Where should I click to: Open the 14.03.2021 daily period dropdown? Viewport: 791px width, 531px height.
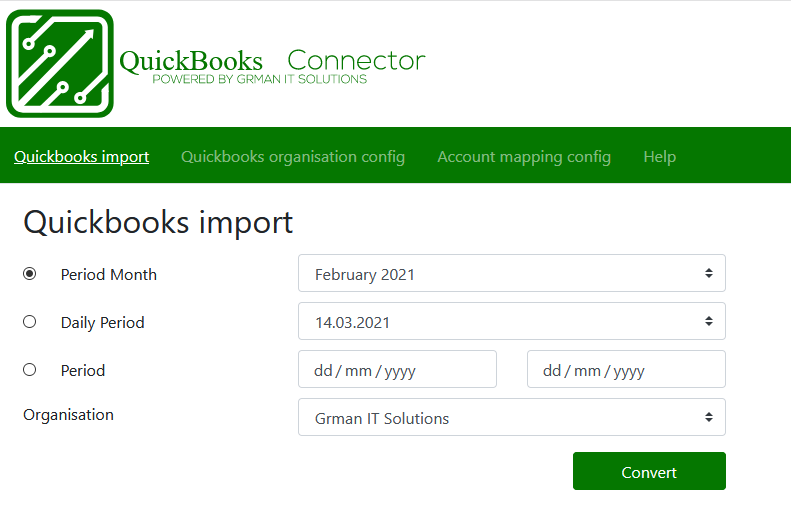pyautogui.click(x=512, y=321)
